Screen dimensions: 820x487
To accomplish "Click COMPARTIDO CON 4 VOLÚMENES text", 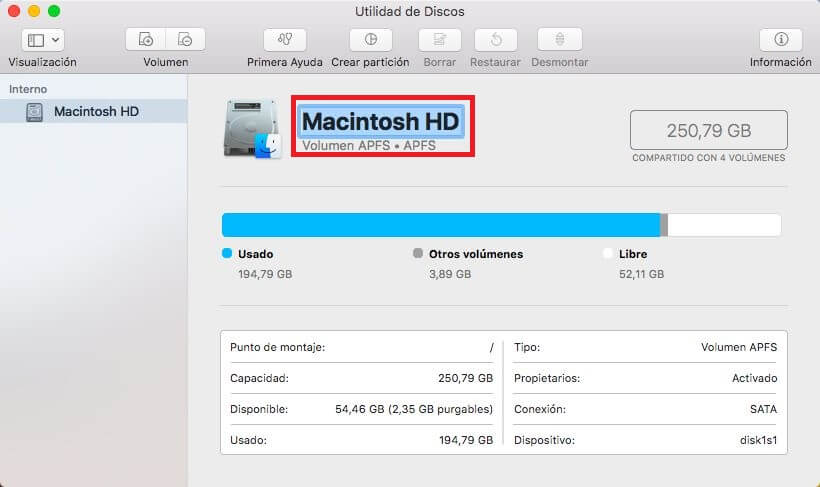I will pos(709,157).
